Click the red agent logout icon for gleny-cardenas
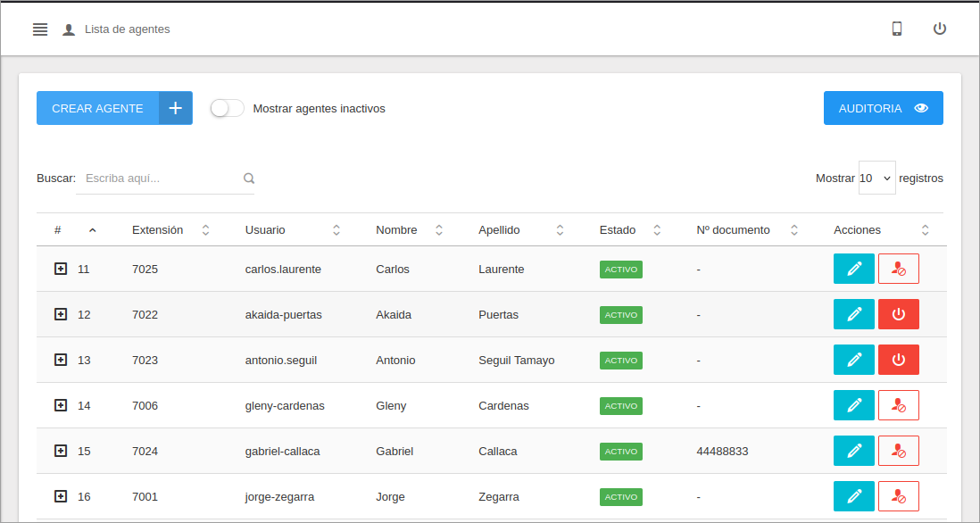This screenshot has width=980, height=523. coord(898,404)
